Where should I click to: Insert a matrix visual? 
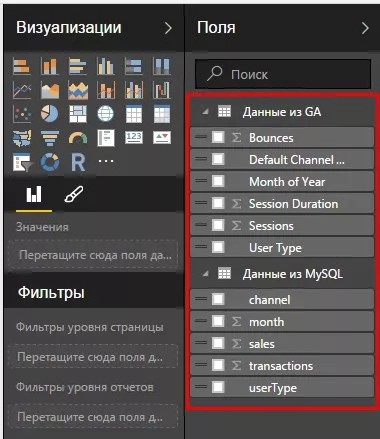[162, 114]
